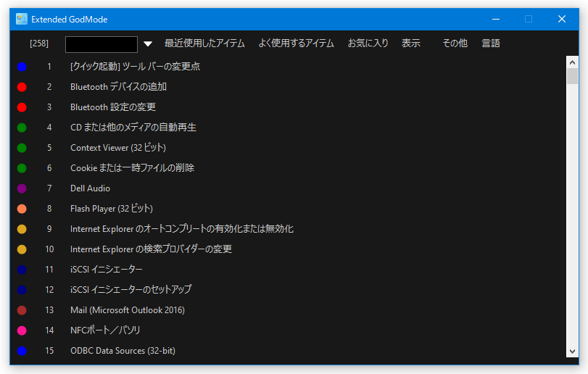Select NFCポート／パソリ entry
Viewport: 588px width, 374px height.
click(x=105, y=331)
